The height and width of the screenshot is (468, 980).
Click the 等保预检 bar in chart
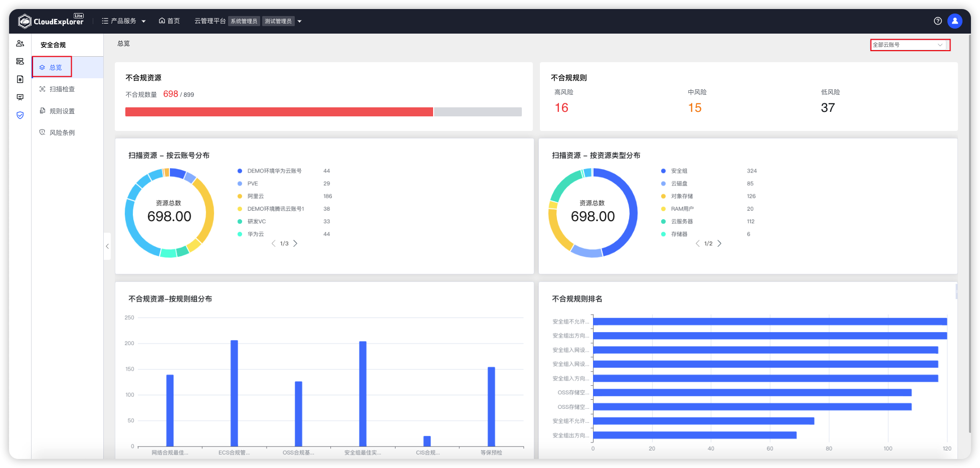pyautogui.click(x=491, y=407)
